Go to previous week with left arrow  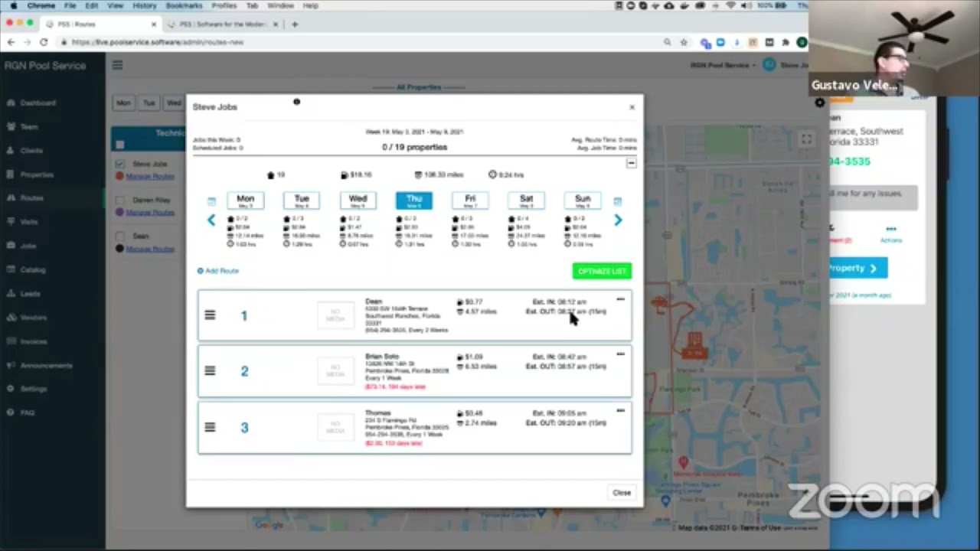click(211, 220)
